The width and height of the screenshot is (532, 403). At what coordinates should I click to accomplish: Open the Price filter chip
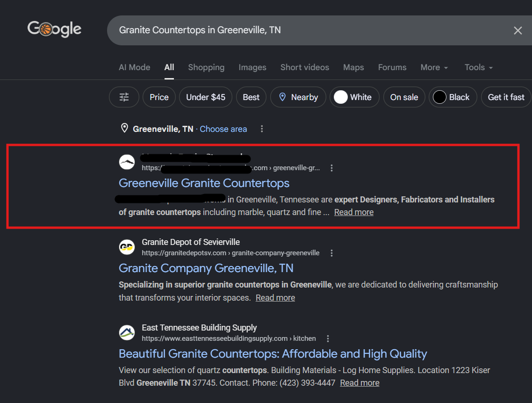(x=159, y=97)
